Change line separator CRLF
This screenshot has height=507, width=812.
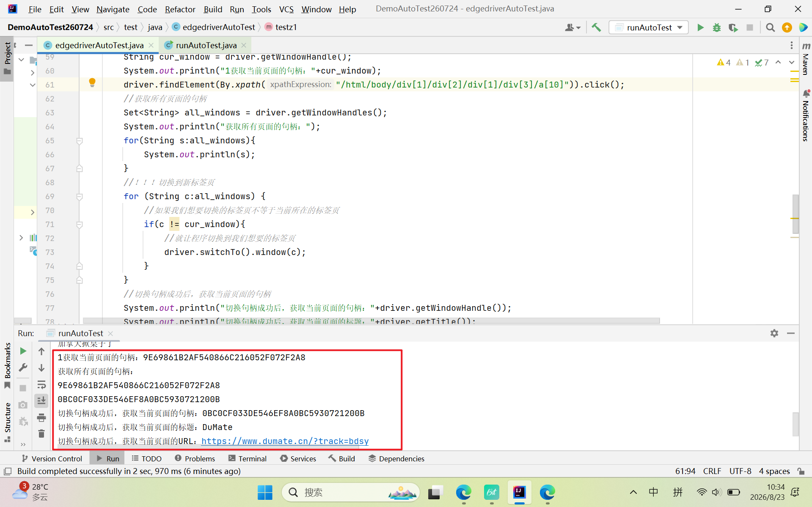click(712, 471)
